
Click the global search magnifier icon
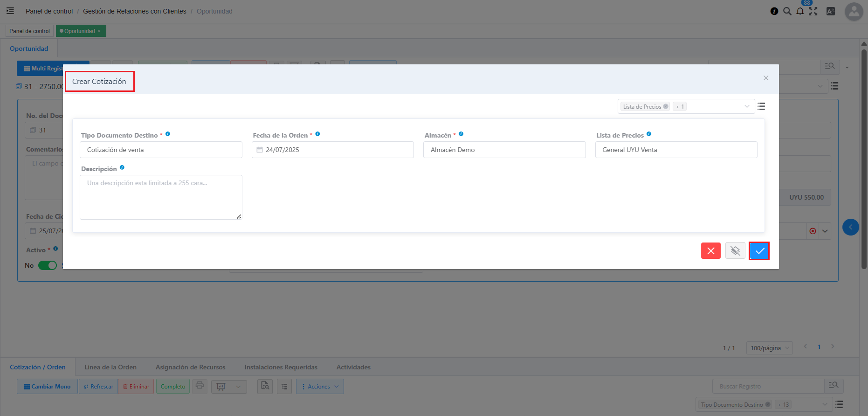787,11
